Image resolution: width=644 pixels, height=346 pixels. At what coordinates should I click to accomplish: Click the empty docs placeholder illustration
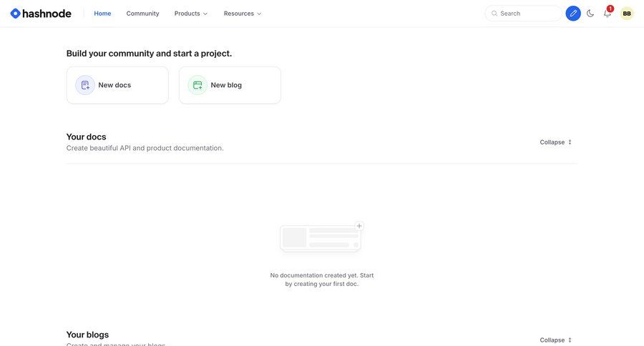click(x=321, y=237)
